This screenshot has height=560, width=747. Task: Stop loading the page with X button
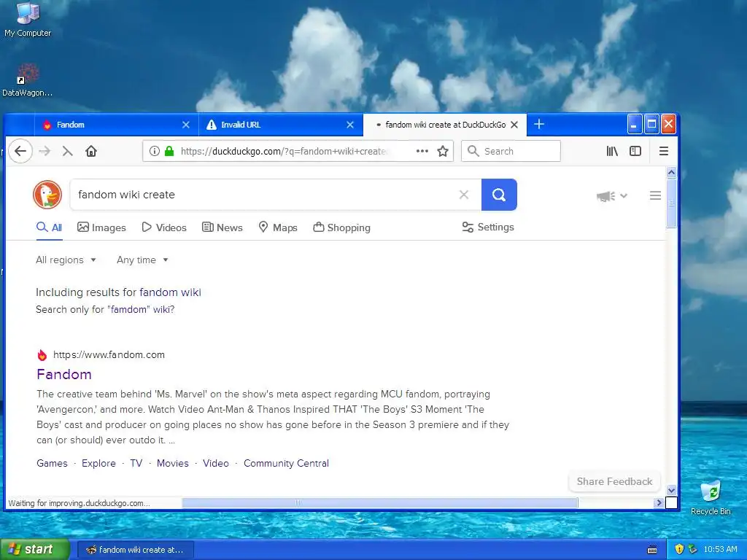point(68,152)
